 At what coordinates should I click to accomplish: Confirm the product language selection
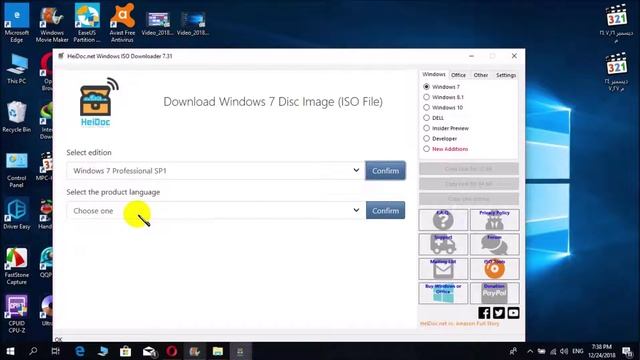tap(385, 211)
